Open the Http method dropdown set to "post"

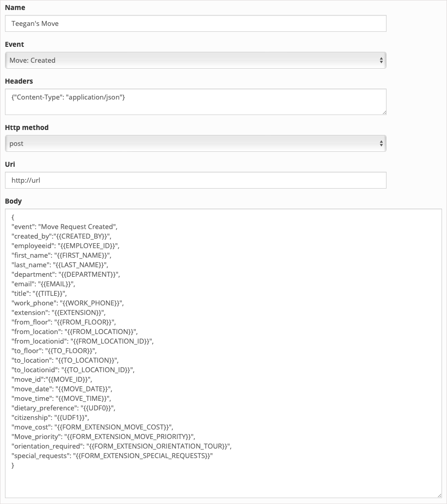(196, 143)
